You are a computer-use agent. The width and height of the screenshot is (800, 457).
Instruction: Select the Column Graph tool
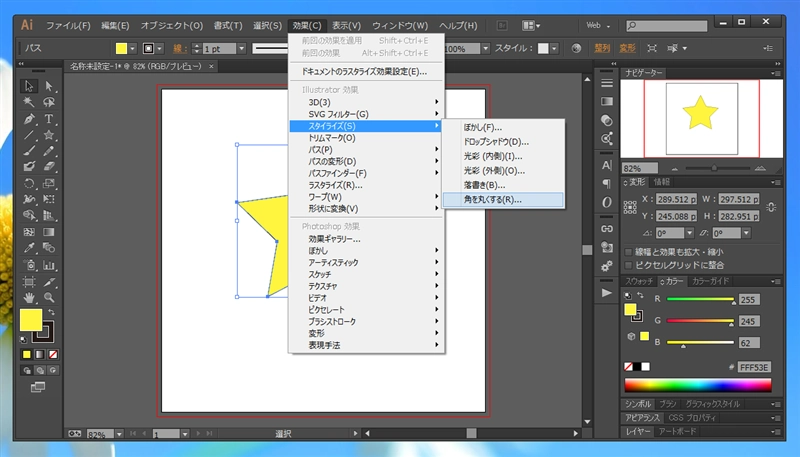coord(49,265)
